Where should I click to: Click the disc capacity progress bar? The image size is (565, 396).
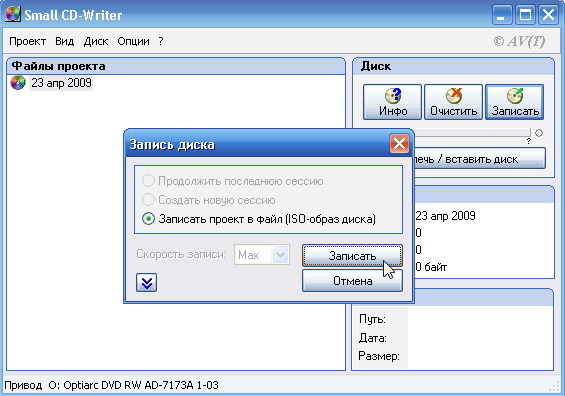click(x=473, y=133)
